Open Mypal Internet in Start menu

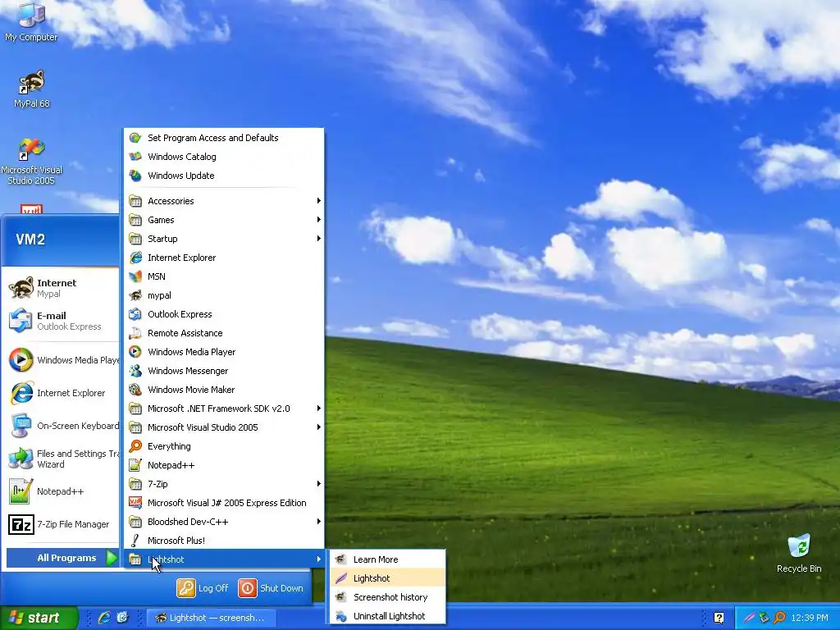click(61, 288)
